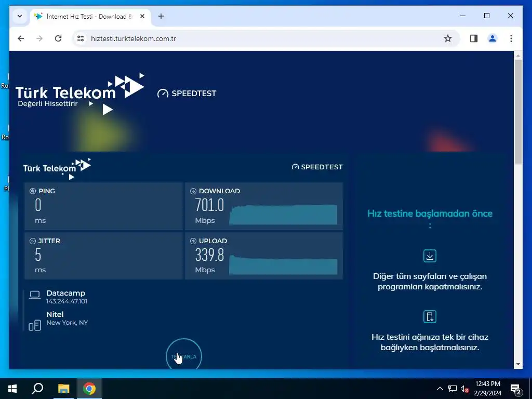Click the ping value 0
The image size is (532, 399).
tap(38, 205)
